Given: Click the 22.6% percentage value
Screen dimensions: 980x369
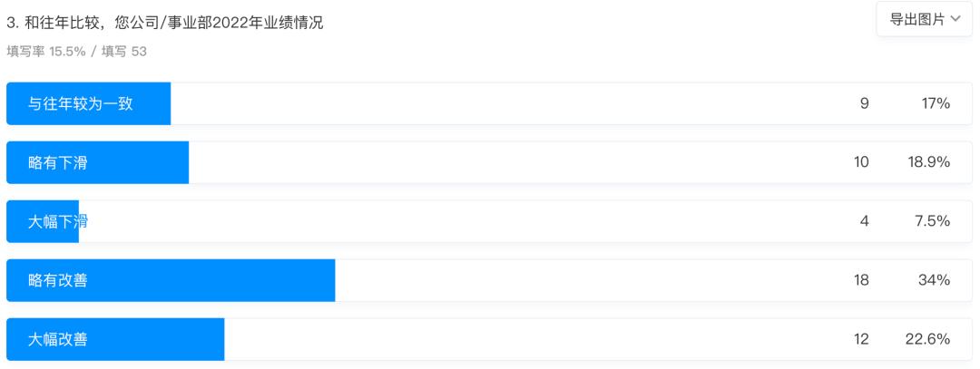Looking at the screenshot, I should click(x=929, y=339).
